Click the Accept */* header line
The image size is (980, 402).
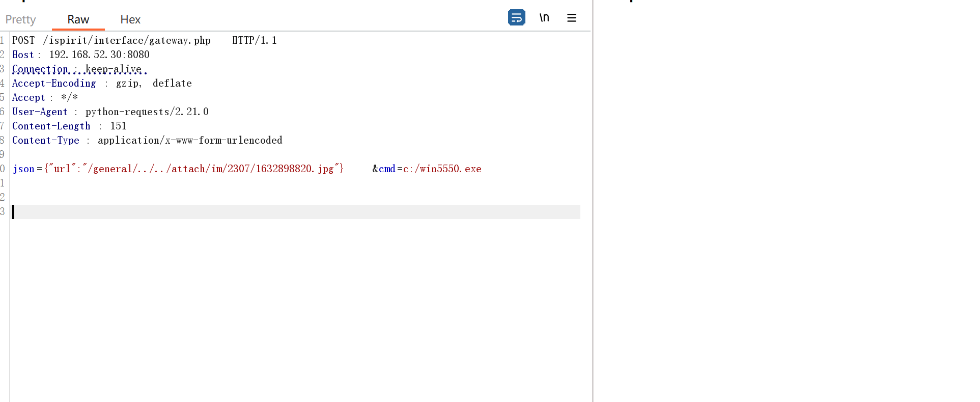(x=45, y=97)
